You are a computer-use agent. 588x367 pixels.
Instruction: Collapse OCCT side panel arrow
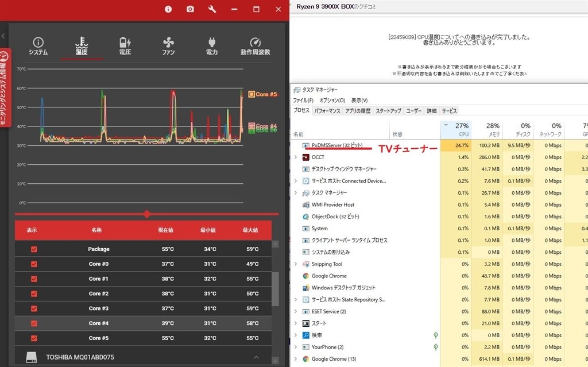pos(3,36)
